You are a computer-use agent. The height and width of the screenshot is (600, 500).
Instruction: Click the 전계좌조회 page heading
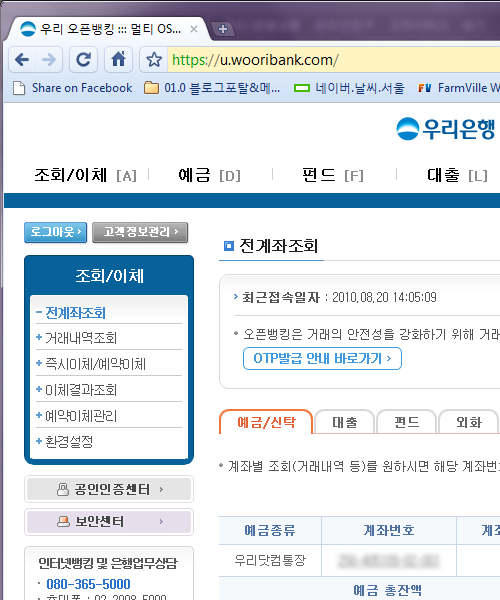(x=279, y=246)
